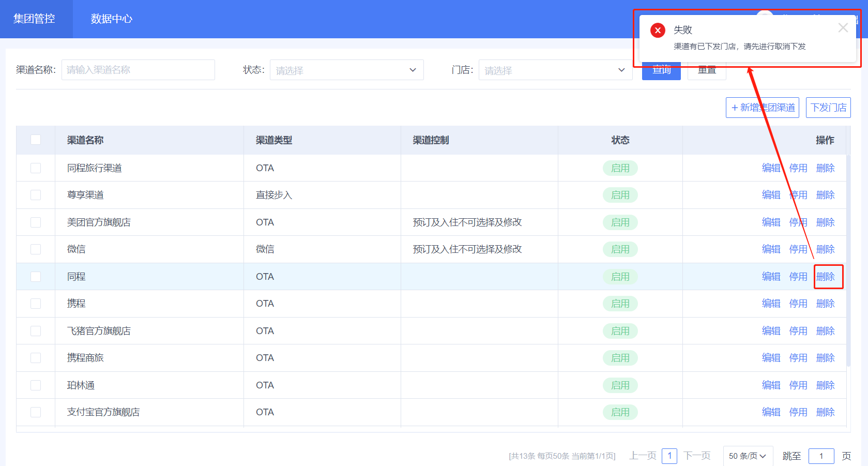Check the 珀林通 row checkbox
Image resolution: width=868 pixels, height=466 pixels.
[x=36, y=385]
